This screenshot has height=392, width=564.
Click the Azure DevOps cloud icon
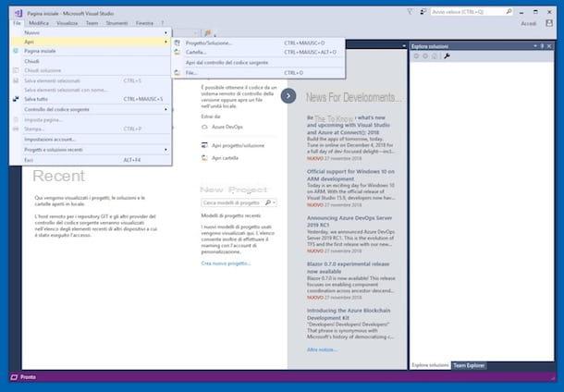point(204,127)
